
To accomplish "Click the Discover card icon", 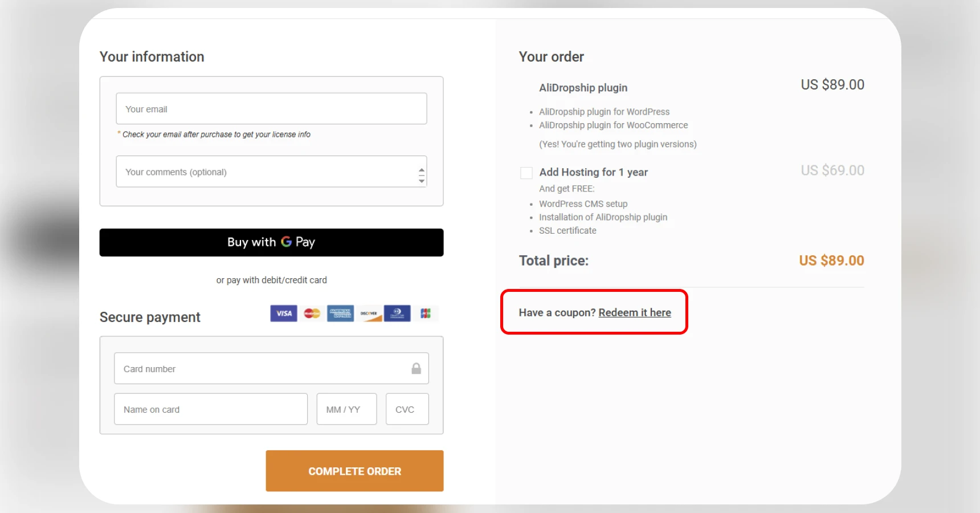I will [369, 313].
